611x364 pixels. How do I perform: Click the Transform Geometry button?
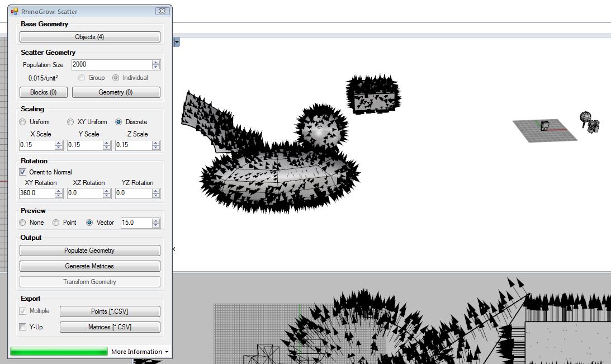tap(89, 282)
